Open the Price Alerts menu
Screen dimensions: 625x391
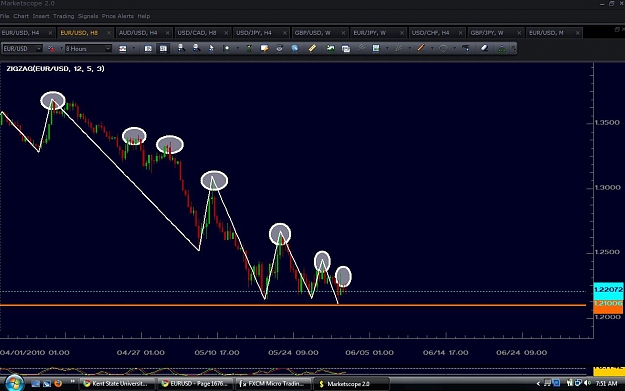118,16
